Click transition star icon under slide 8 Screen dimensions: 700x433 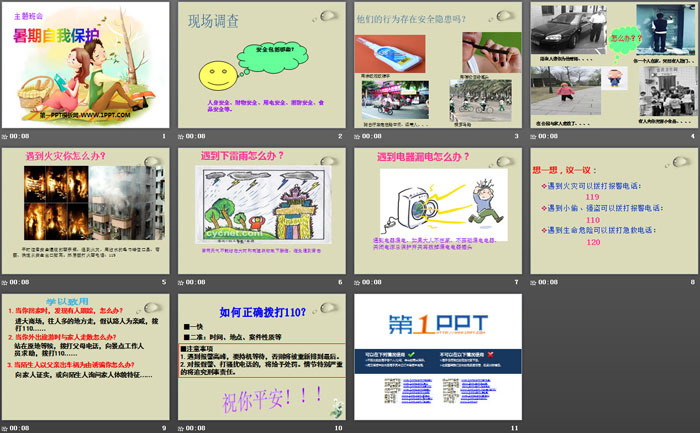pyautogui.click(x=533, y=283)
